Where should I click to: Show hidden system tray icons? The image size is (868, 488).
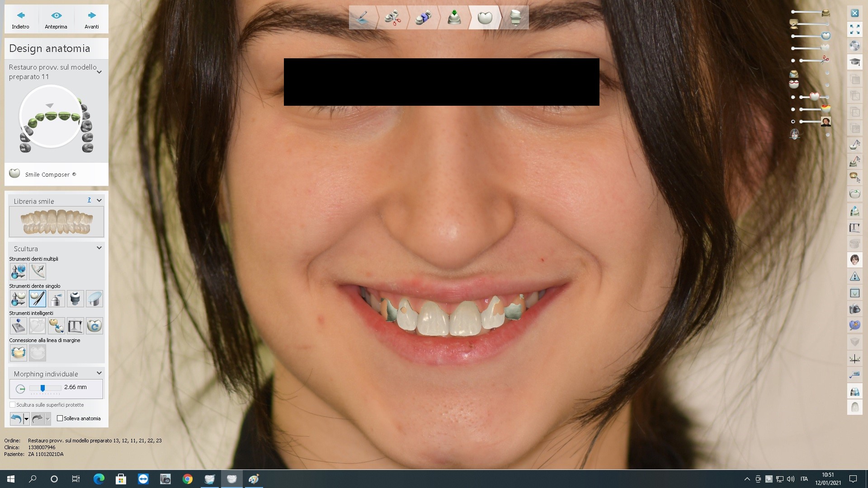(x=747, y=479)
